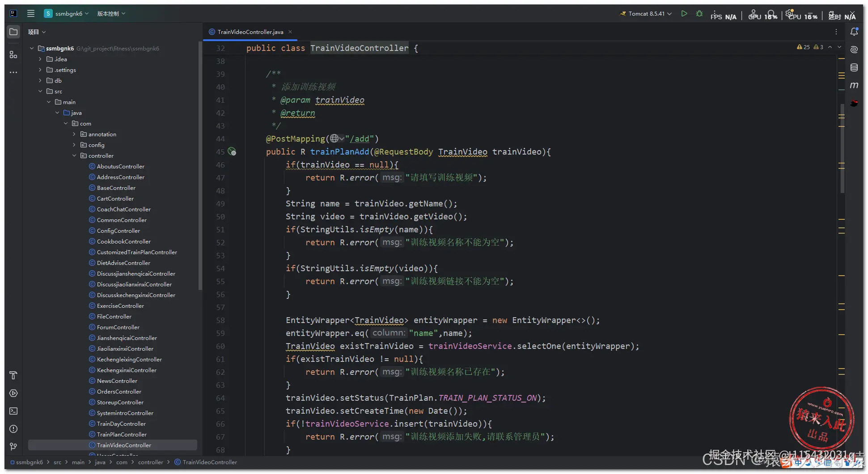Open the Notifications bell panel
The height and width of the screenshot is (474, 868).
[x=854, y=32]
